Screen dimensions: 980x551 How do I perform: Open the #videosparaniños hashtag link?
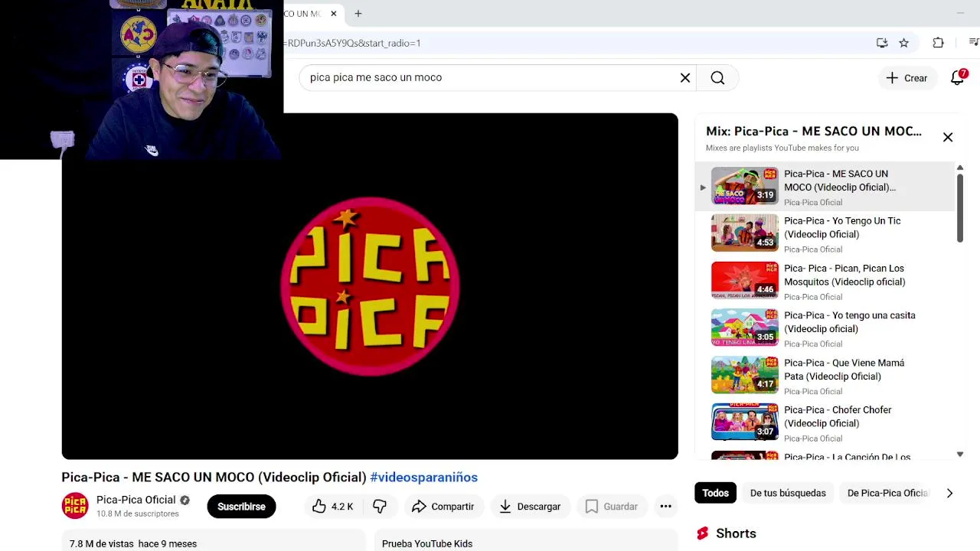tap(424, 477)
